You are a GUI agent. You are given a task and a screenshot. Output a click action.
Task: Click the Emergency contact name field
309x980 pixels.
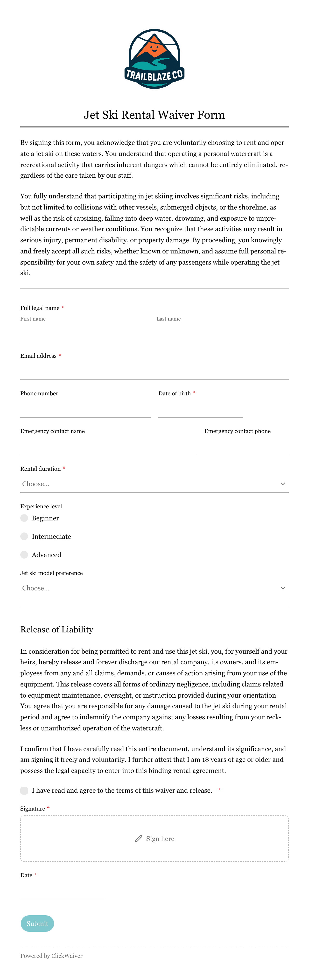click(x=108, y=446)
